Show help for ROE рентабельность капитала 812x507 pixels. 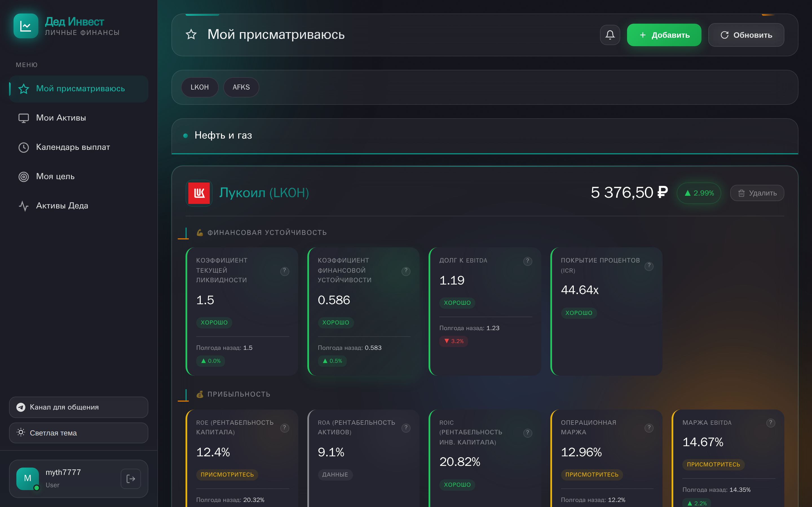284,428
